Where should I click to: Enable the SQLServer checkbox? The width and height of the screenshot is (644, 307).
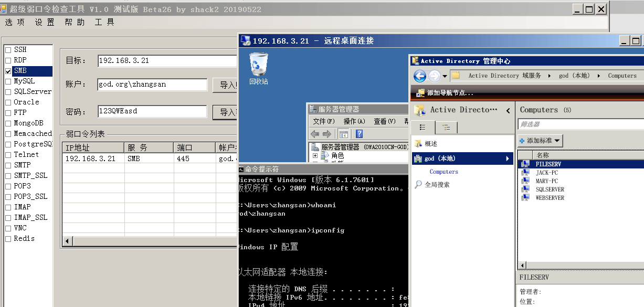pyautogui.click(x=8, y=92)
